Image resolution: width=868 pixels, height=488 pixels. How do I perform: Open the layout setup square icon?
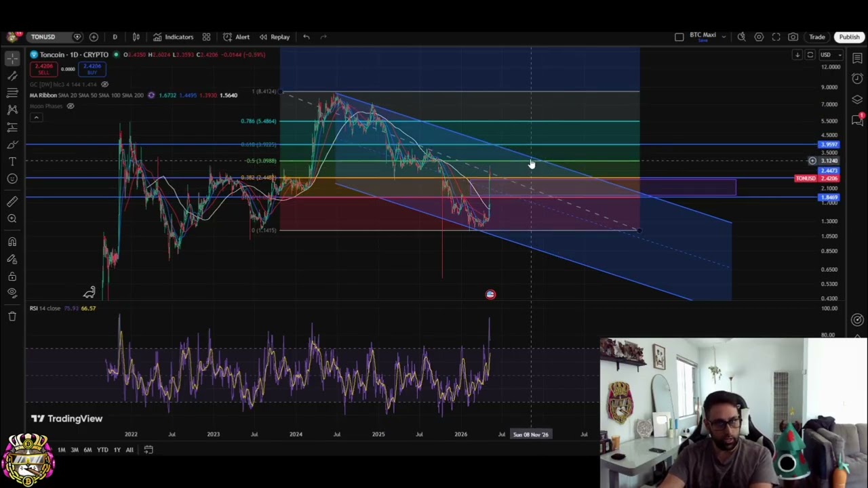point(679,37)
